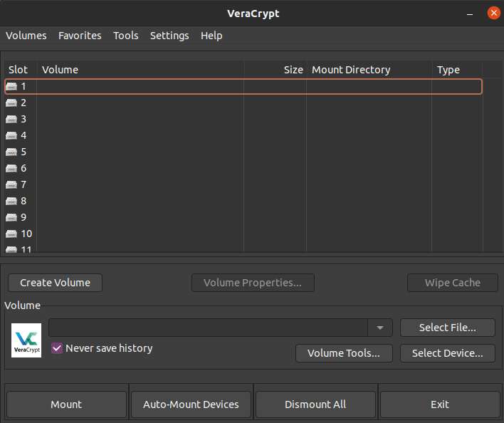Expand the volume path dropdown arrow

[x=380, y=328]
